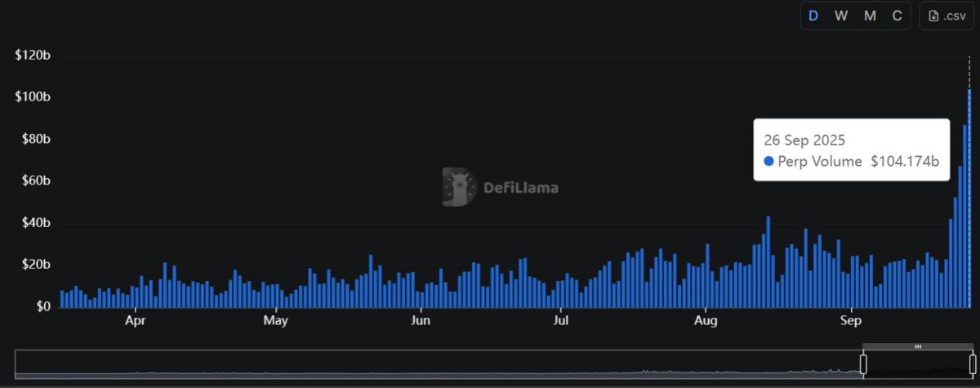This screenshot has height=388, width=980.
Task: Switch chart to W weekly interval
Action: pyautogui.click(x=841, y=16)
